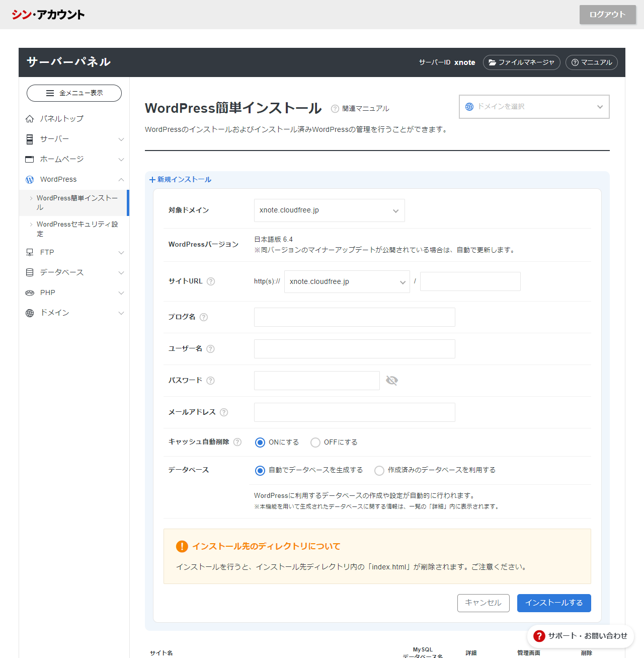The width and height of the screenshot is (644, 658).
Task: Click the plus icon for 新規インストール
Action: click(x=152, y=180)
